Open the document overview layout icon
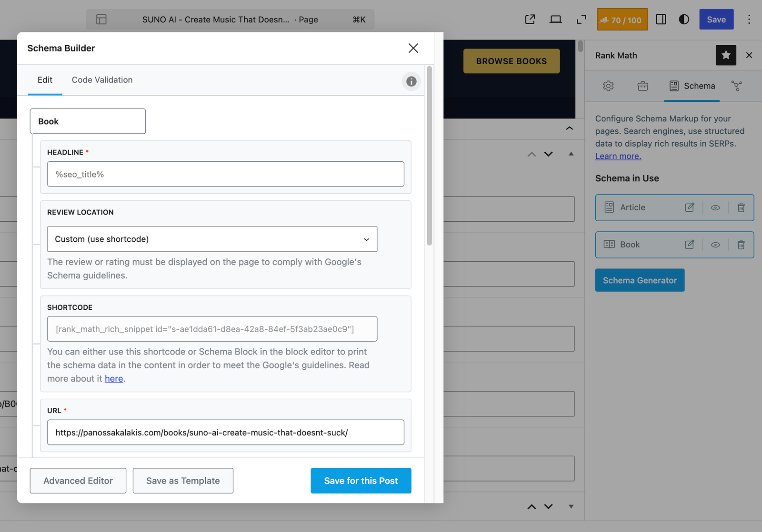762x532 pixels. [101, 20]
